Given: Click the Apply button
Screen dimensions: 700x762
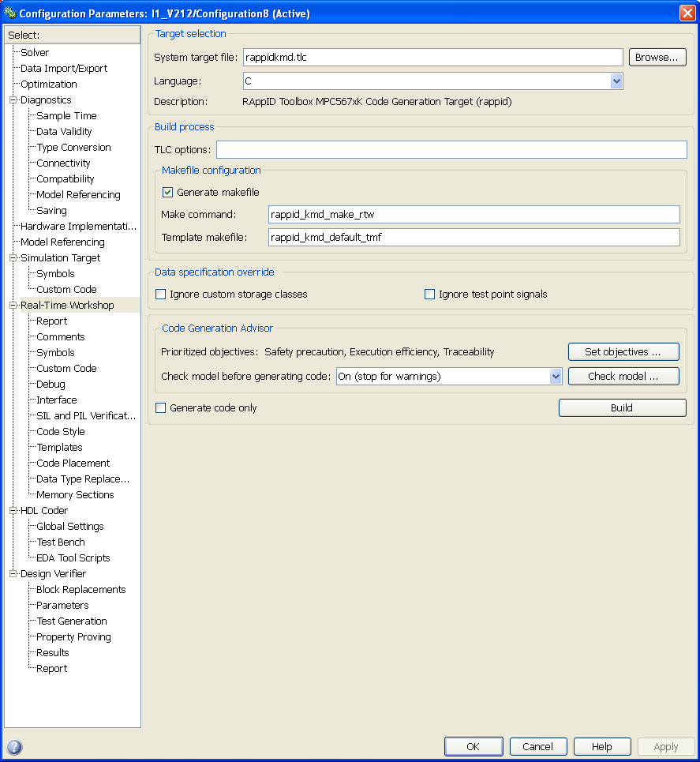Looking at the screenshot, I should [666, 746].
